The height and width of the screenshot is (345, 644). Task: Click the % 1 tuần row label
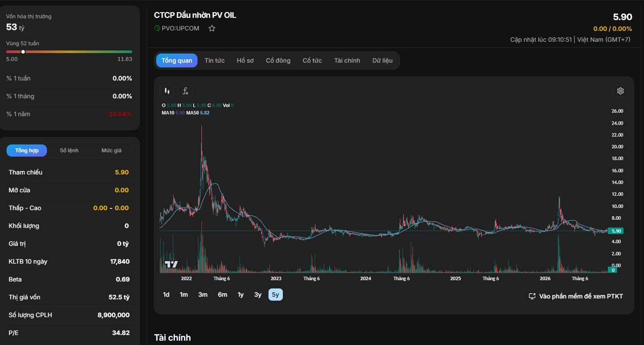[18, 78]
